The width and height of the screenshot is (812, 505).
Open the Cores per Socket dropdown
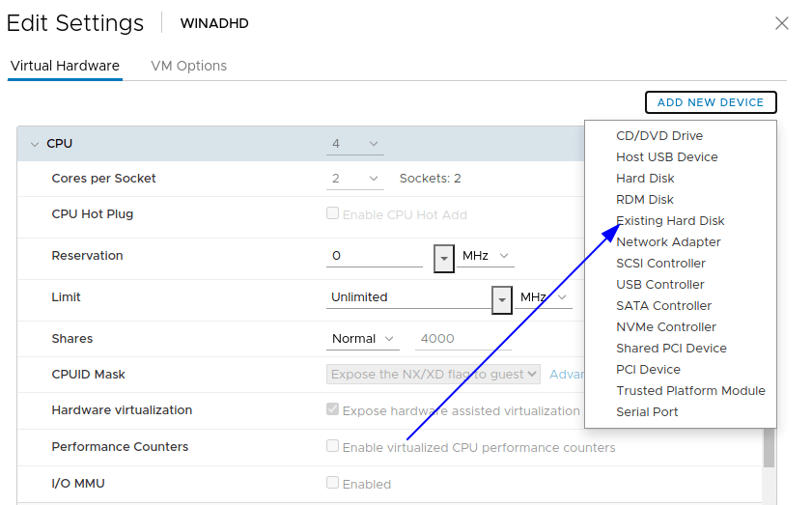coord(354,179)
